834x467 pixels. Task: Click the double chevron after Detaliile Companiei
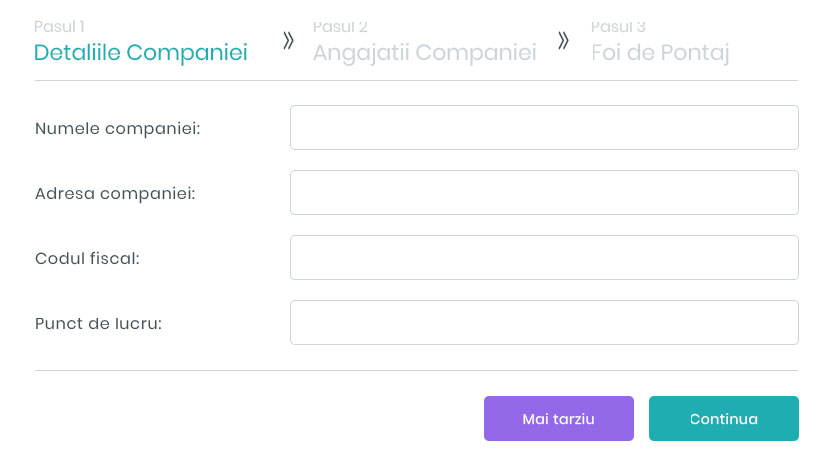[288, 41]
